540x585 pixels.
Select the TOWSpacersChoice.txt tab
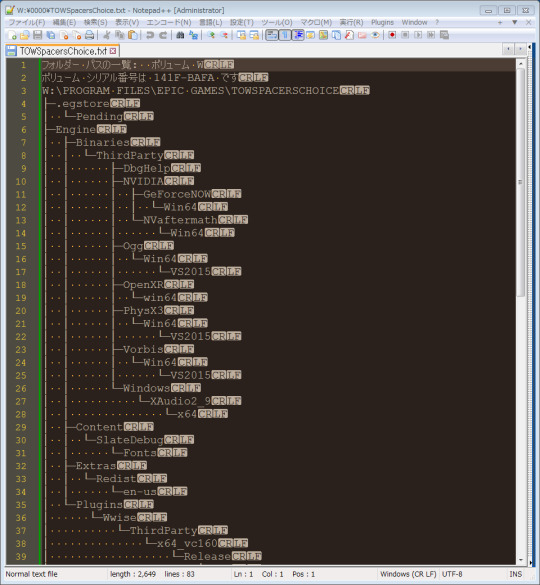coord(63,51)
